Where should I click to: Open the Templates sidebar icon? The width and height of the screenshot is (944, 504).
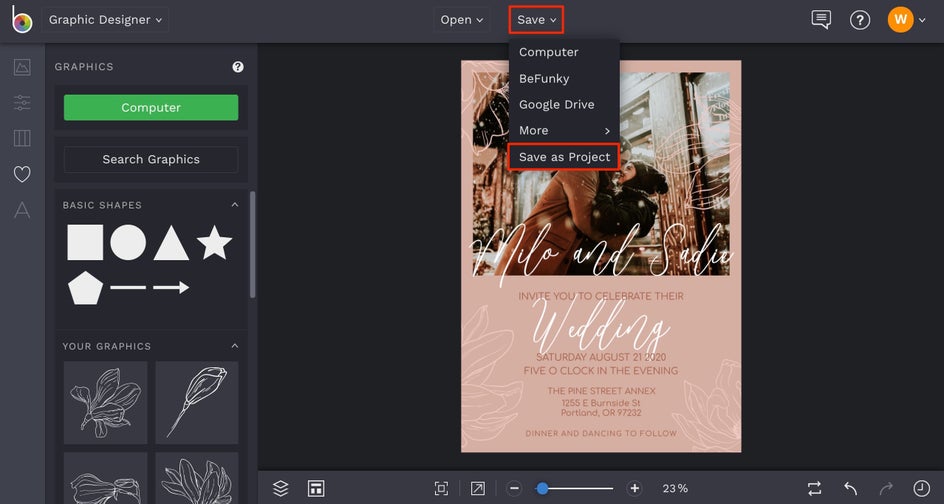click(22, 138)
